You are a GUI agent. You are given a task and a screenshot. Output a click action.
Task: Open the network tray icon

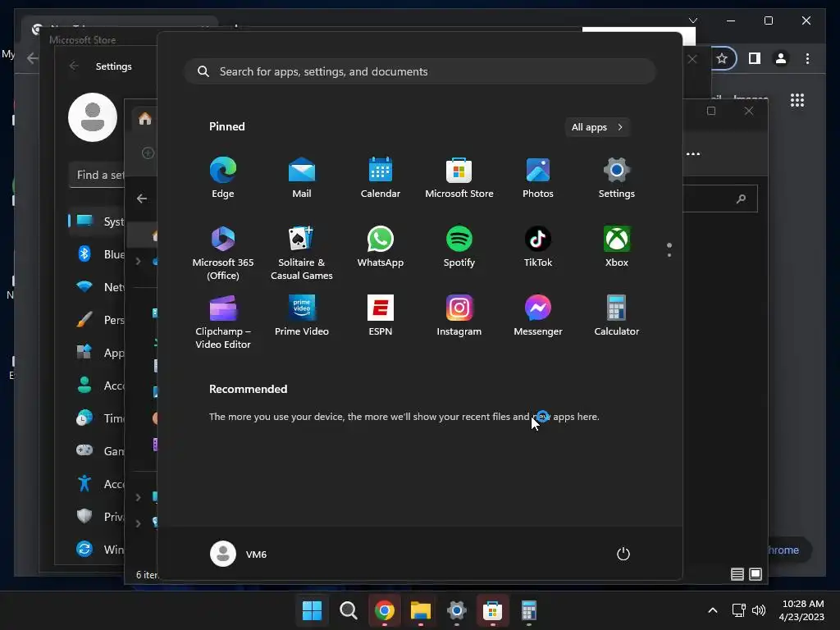[x=739, y=610]
